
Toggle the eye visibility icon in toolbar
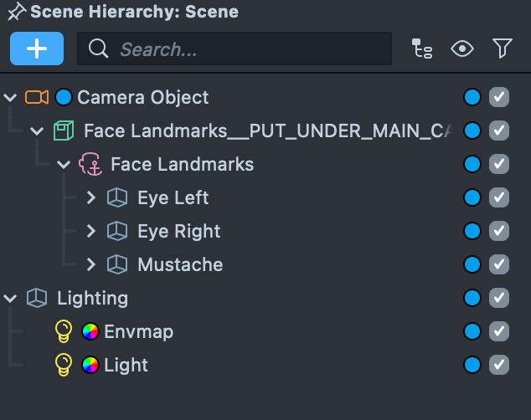coord(462,49)
